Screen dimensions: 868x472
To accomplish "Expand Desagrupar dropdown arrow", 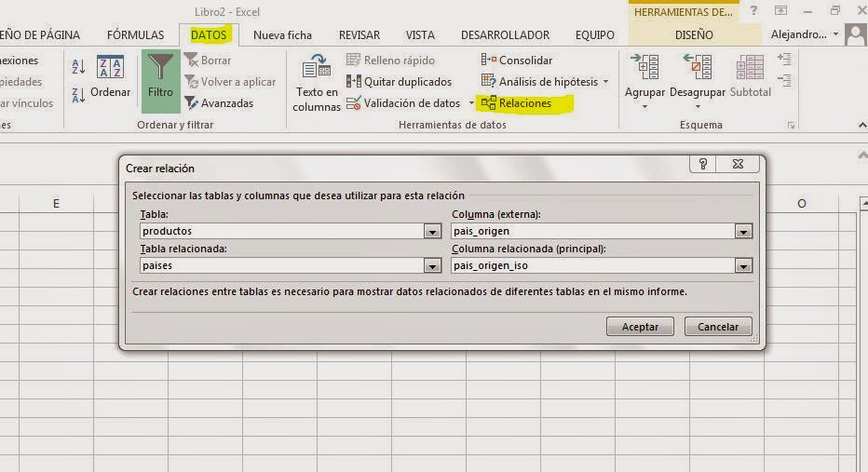I will tap(698, 107).
